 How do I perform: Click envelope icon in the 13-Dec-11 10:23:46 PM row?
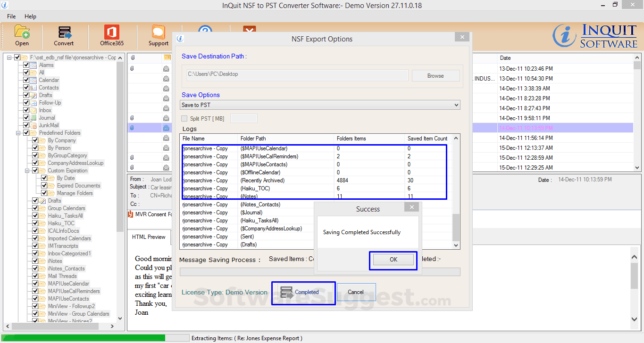pyautogui.click(x=166, y=69)
